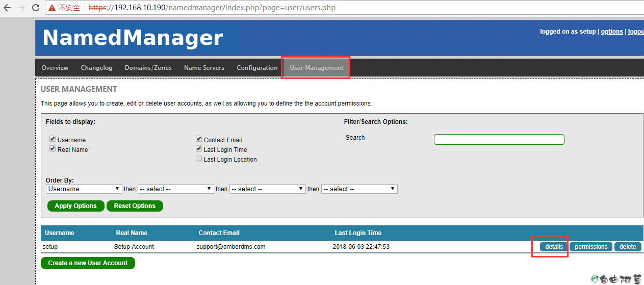
Task: Toggle the Username field checkbox
Action: (x=53, y=139)
